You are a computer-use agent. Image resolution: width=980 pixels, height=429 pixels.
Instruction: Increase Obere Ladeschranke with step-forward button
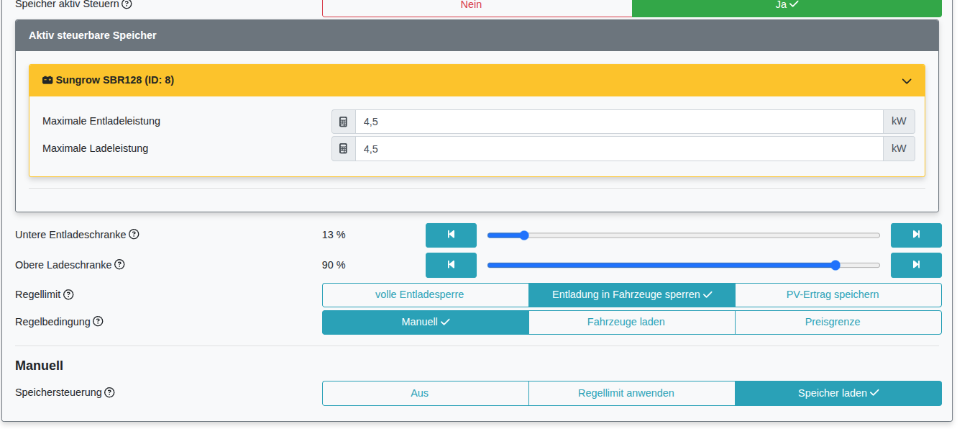[x=916, y=266]
